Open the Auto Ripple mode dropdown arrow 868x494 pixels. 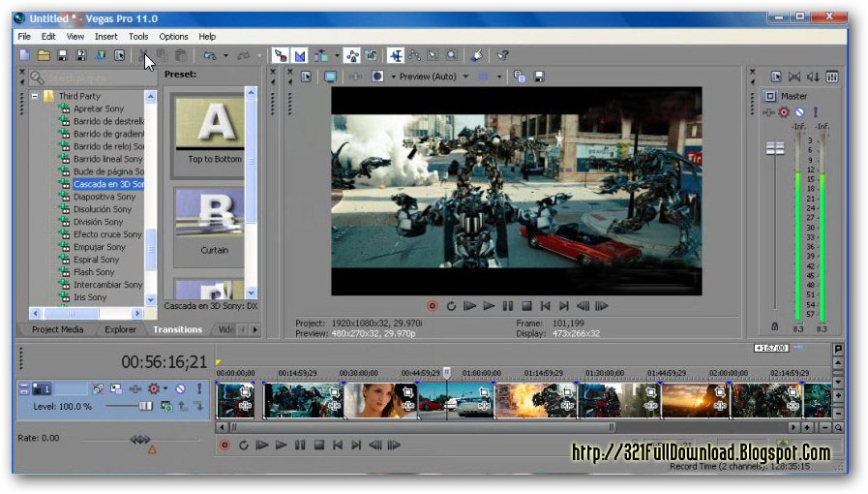[337, 56]
